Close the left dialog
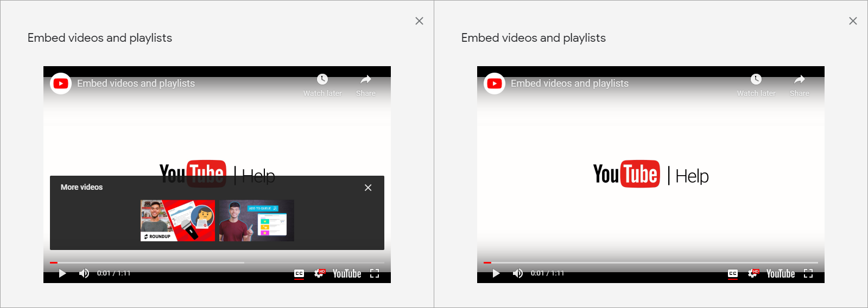 tap(419, 21)
